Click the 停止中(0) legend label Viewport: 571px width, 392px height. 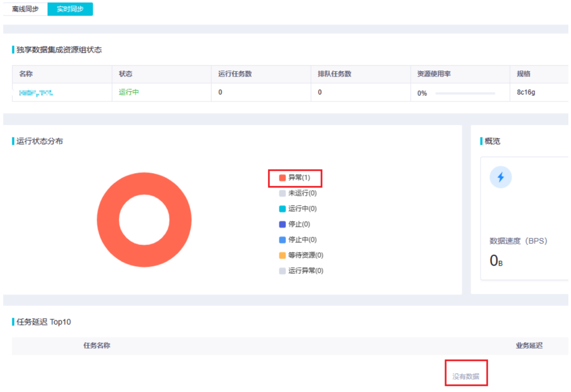click(x=303, y=240)
